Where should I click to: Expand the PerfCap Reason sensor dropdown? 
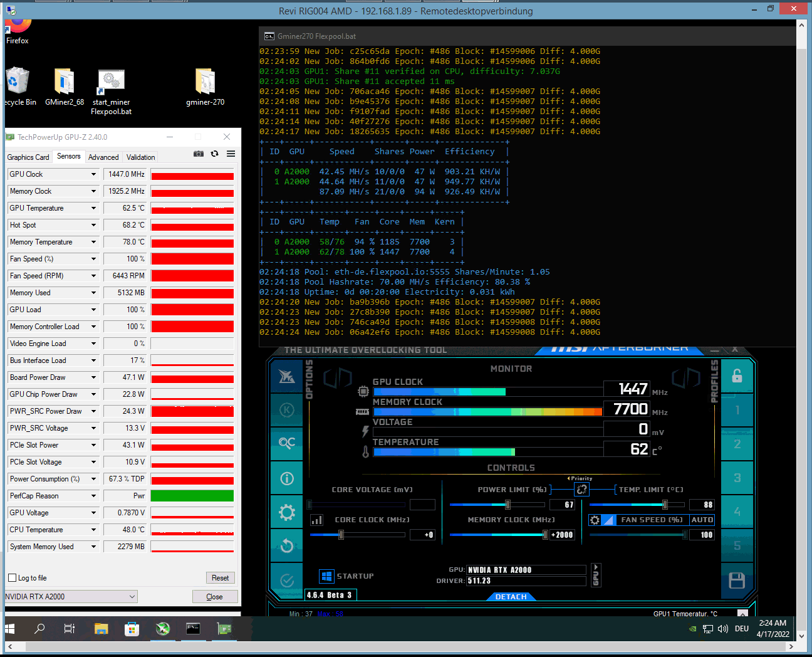[x=94, y=496]
